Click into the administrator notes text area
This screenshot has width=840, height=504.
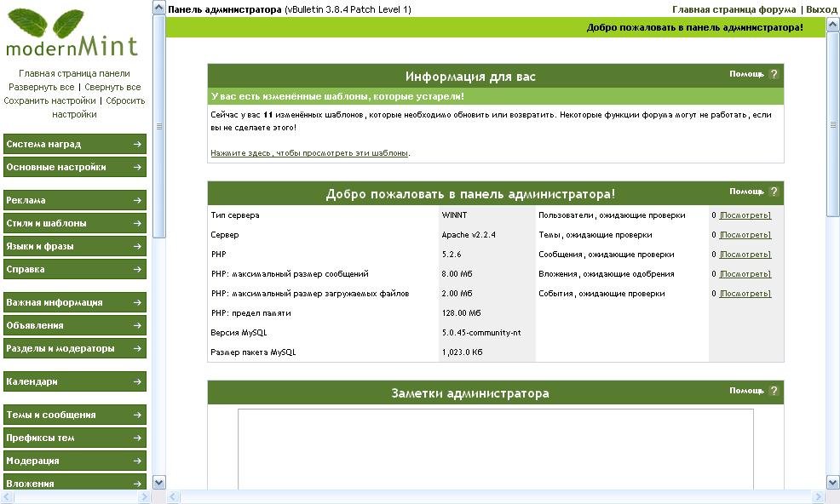[496, 449]
